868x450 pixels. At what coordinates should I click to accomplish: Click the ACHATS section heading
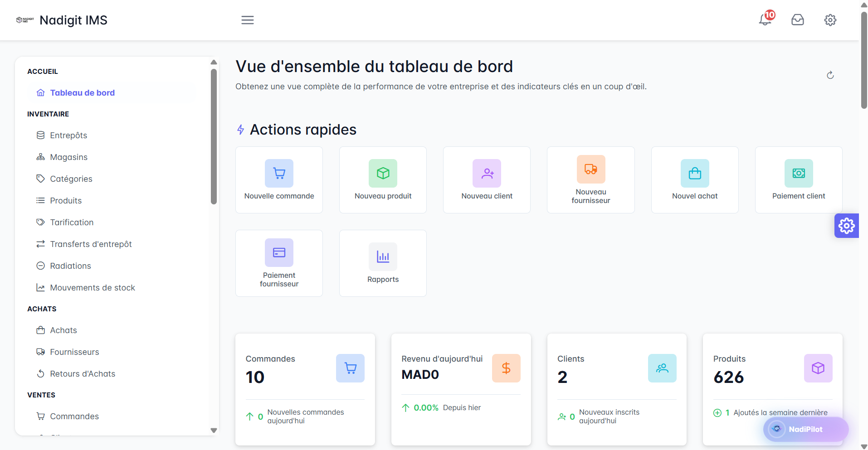[42, 309]
